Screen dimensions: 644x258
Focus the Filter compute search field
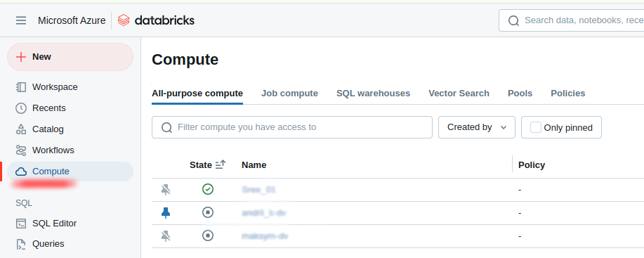tap(292, 127)
